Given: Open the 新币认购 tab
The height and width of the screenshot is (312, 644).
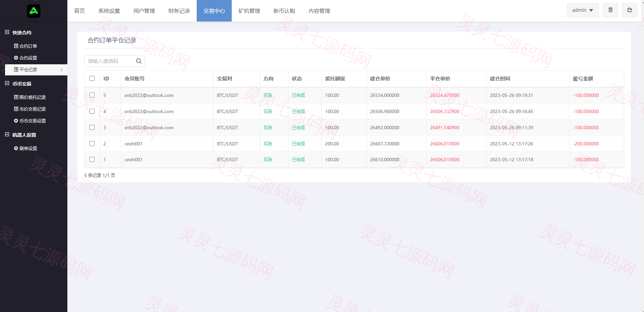Looking at the screenshot, I should (x=284, y=11).
